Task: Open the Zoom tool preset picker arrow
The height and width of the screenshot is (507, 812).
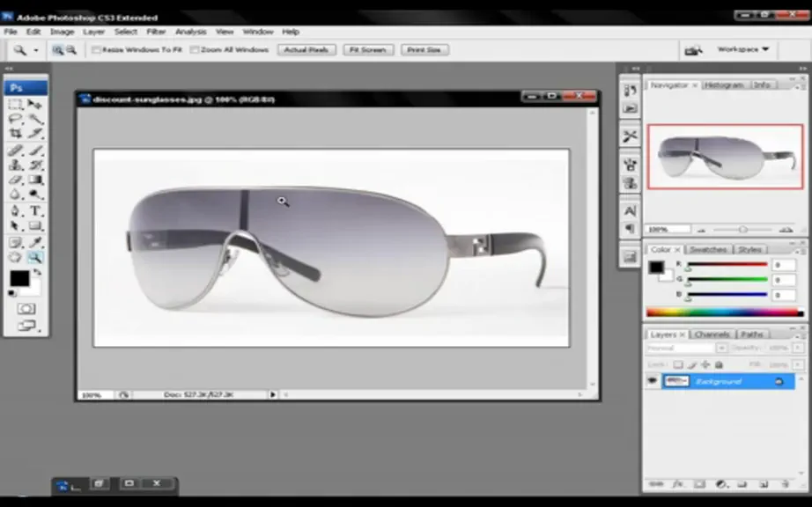Action: [x=36, y=50]
